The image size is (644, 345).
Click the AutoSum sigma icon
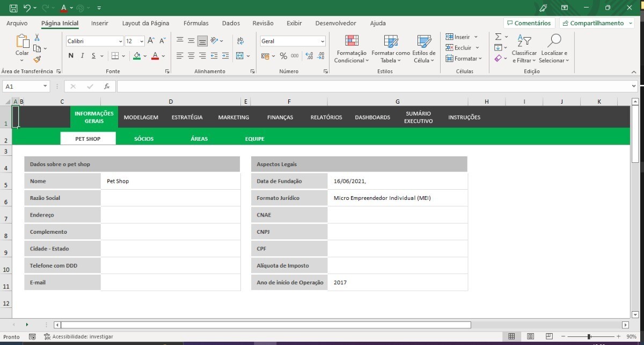click(498, 37)
